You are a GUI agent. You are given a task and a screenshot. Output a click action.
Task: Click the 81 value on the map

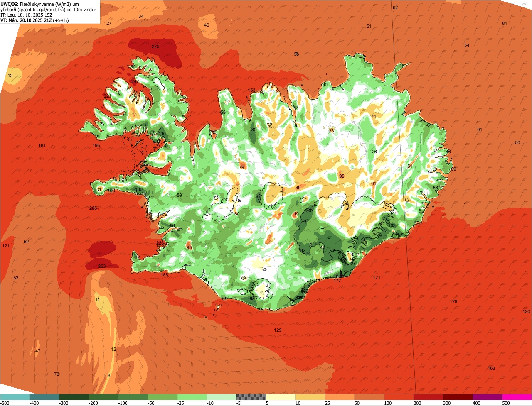point(505,23)
